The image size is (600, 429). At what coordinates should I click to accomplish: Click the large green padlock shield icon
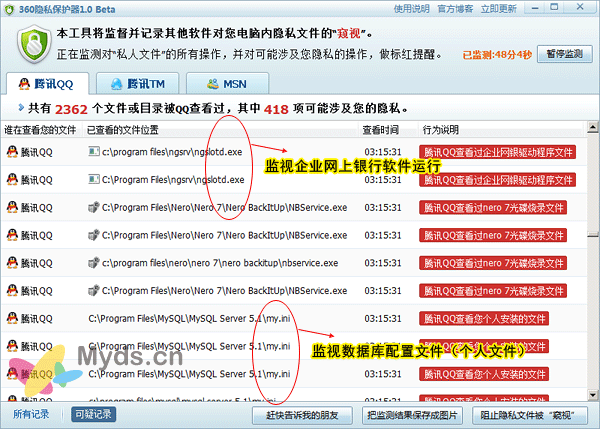34,44
